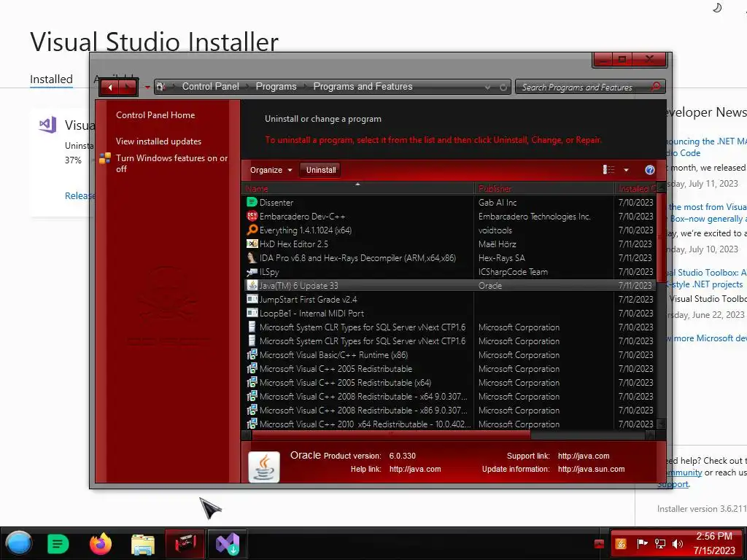The width and height of the screenshot is (747, 560).
Task: Open the recent pages dropdown arrow
Action: tap(147, 87)
